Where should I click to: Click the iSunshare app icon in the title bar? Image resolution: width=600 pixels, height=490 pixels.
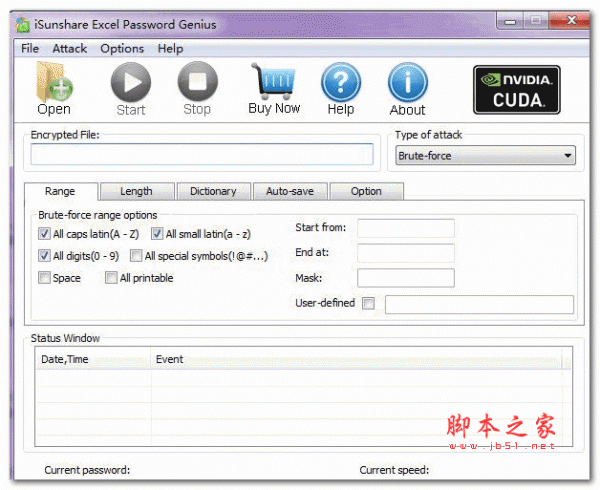point(23,25)
